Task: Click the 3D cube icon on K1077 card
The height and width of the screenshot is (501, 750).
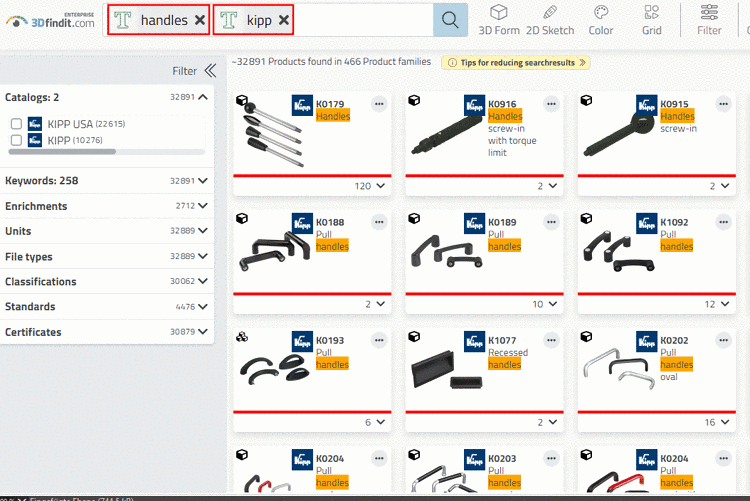Action: 414,337
